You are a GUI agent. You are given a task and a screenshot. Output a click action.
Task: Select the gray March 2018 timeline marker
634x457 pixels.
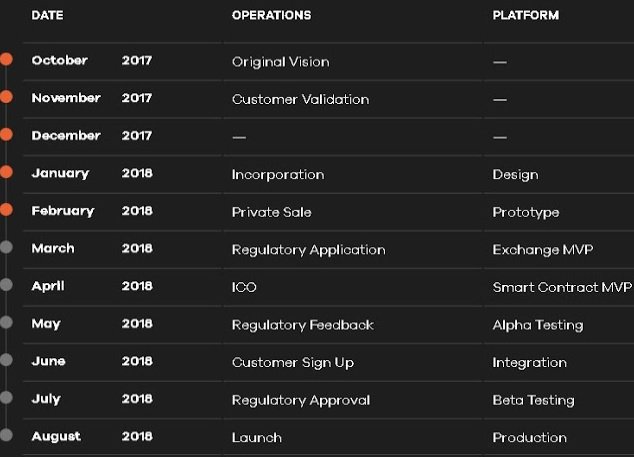click(6, 247)
